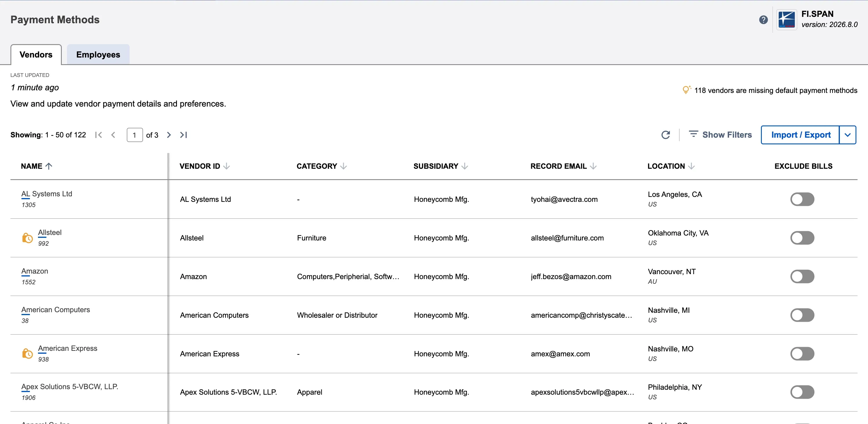Toggle Exclude Bills for AL Systems Ltd
The height and width of the screenshot is (424, 868).
click(x=802, y=199)
